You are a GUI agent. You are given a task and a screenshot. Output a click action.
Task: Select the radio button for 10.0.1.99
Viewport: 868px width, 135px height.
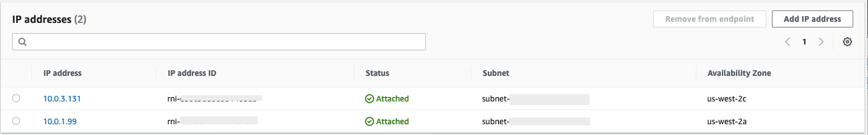(16, 121)
